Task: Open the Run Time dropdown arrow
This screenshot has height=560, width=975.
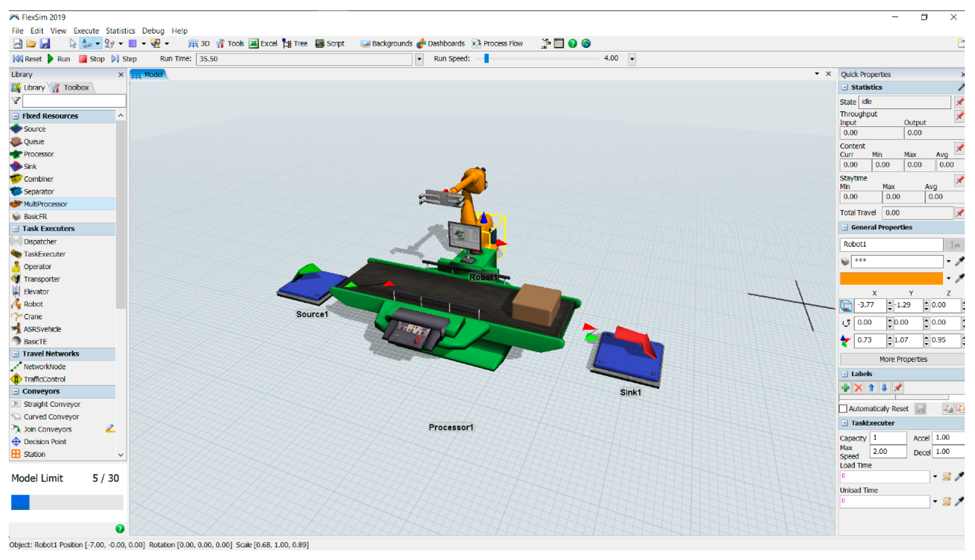Action: (x=419, y=59)
